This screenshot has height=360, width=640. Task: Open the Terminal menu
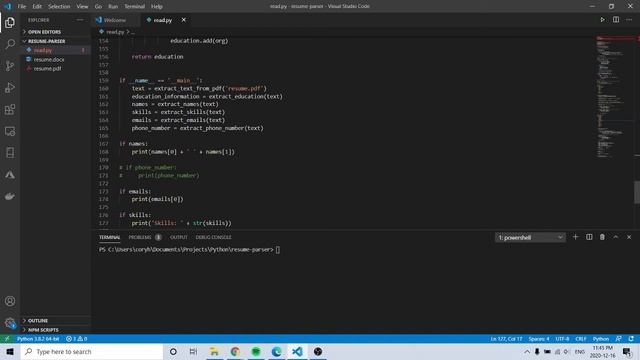tap(135, 7)
